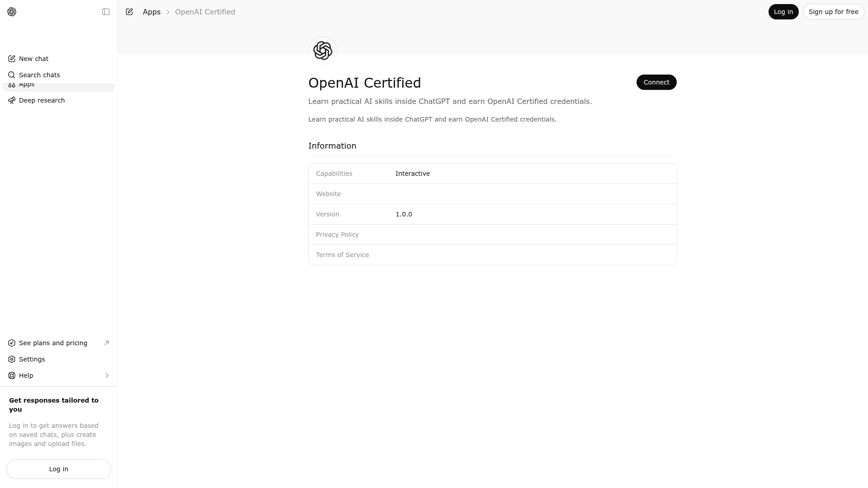Click the Capabilities row label
Screen dimensions: 868x488
tap(334, 174)
